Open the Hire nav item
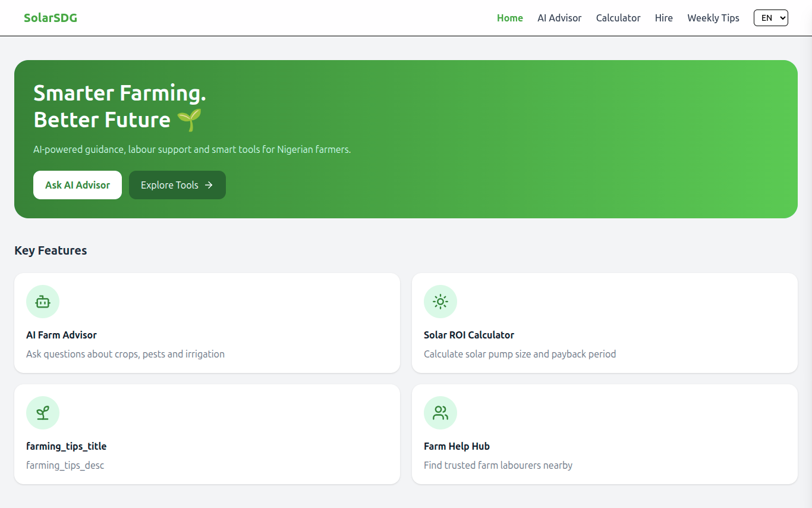 [x=664, y=18]
